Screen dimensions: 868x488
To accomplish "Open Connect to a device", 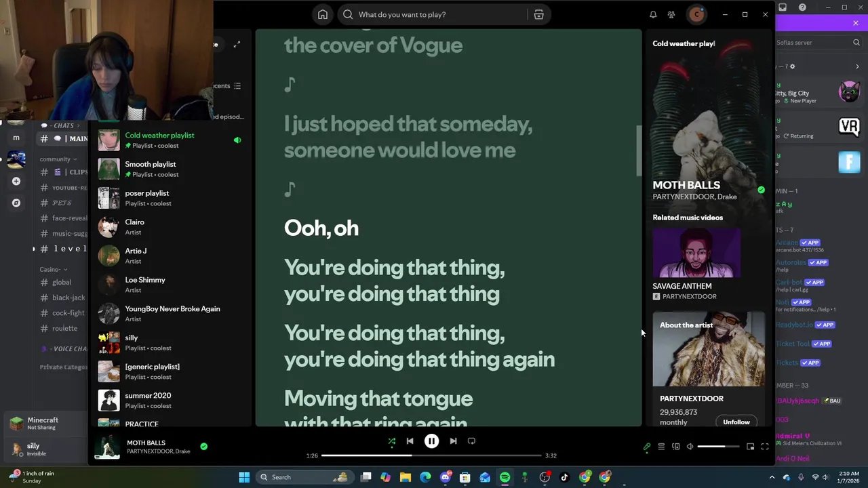I will pos(675,447).
